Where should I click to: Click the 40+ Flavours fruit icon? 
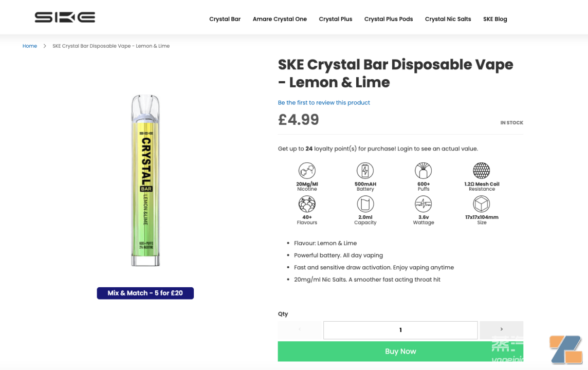pos(307,205)
